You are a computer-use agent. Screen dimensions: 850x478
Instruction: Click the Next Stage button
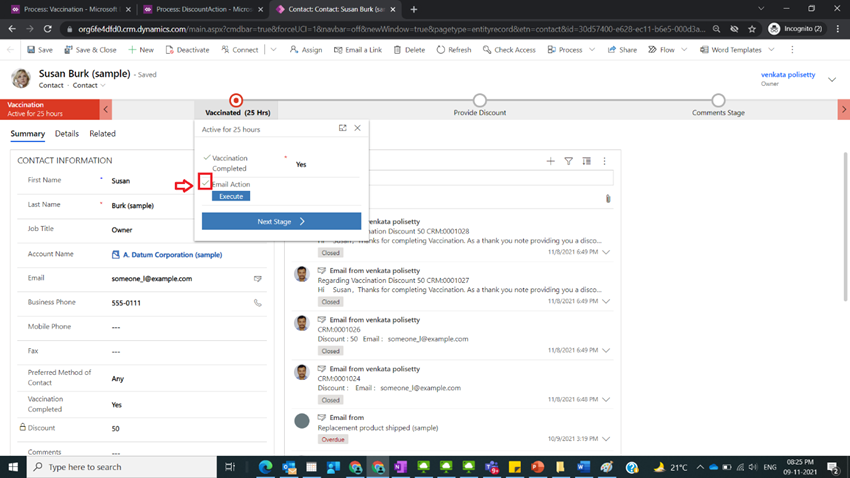click(x=281, y=221)
